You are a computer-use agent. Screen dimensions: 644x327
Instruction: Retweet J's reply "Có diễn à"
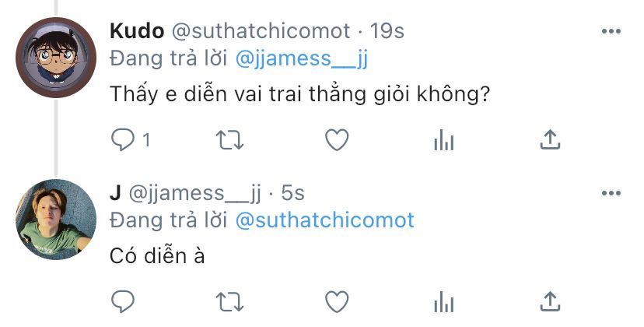click(230, 301)
